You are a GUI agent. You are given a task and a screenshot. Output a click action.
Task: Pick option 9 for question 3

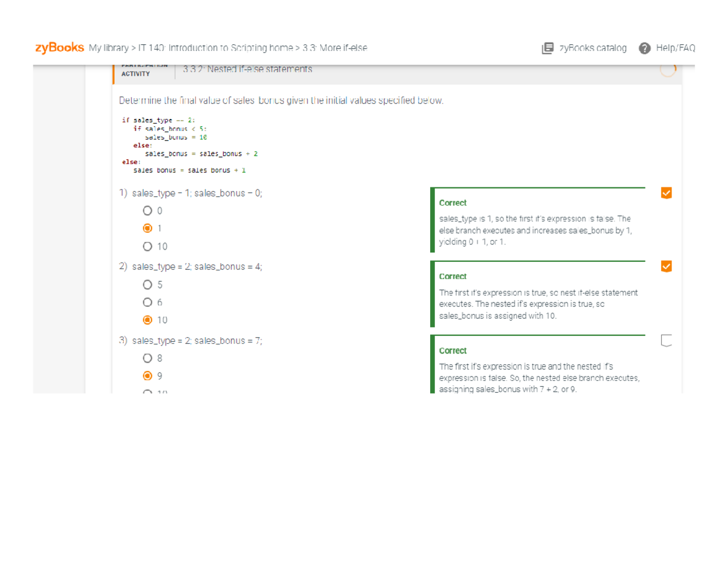point(147,375)
